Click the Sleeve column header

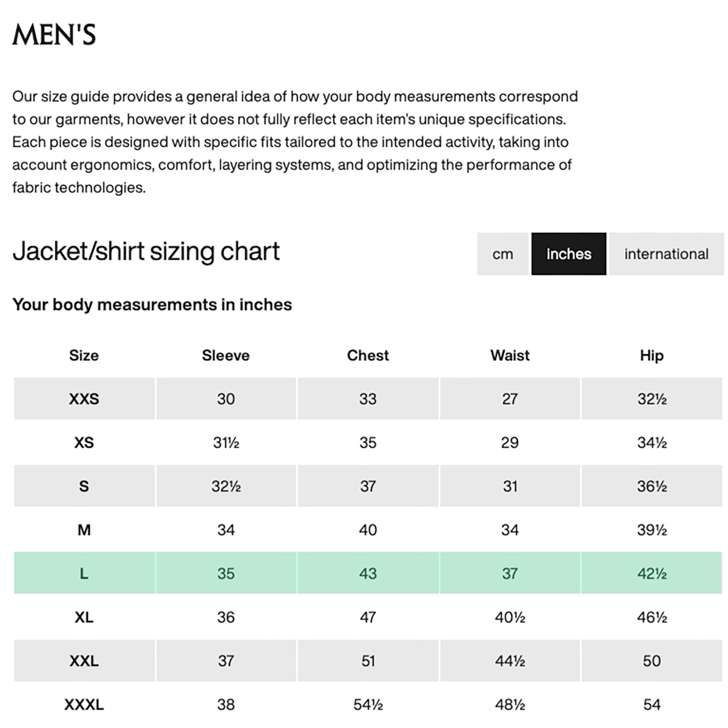[x=226, y=356]
